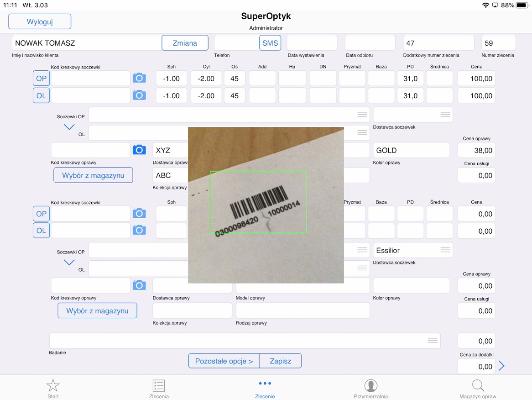Tap camera icon for second OP lens barcode
This screenshot has width=532, height=400.
(x=139, y=213)
